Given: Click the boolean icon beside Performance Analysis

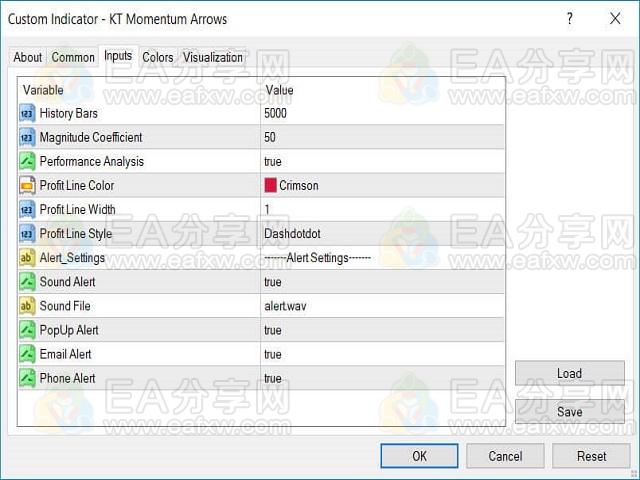Looking at the screenshot, I should tap(27, 161).
